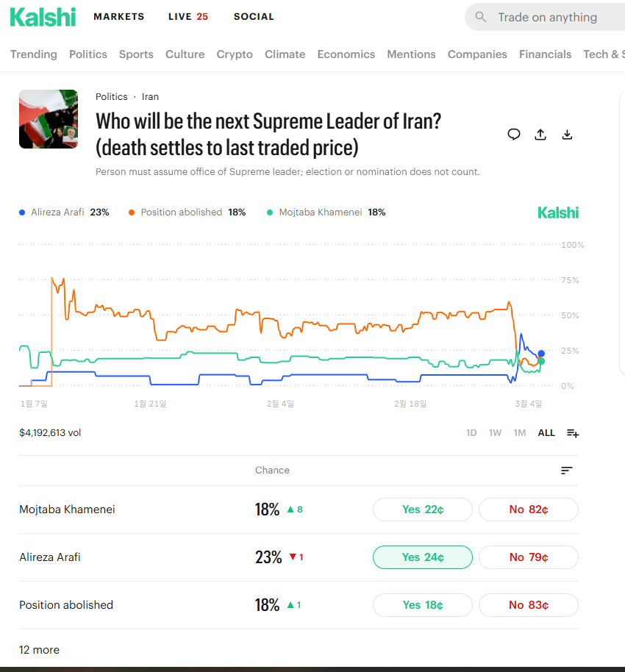Open the SOCIAL menu item

click(254, 17)
